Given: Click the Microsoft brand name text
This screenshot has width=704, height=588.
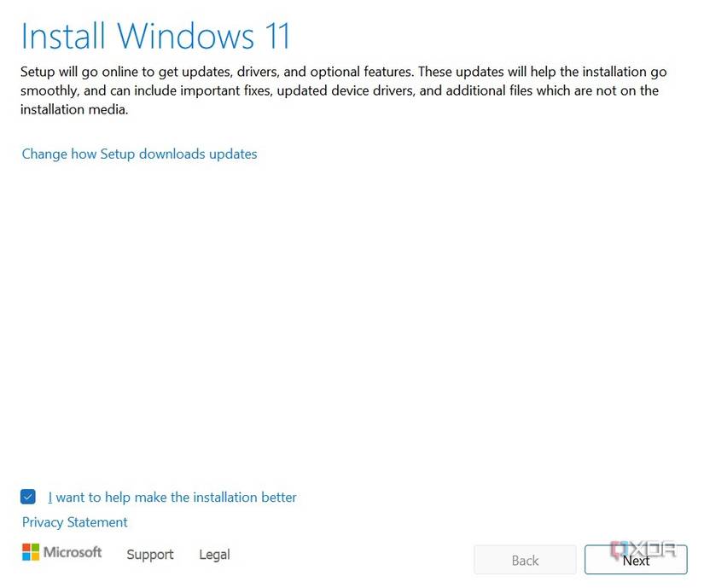Looking at the screenshot, I should coord(72,552).
